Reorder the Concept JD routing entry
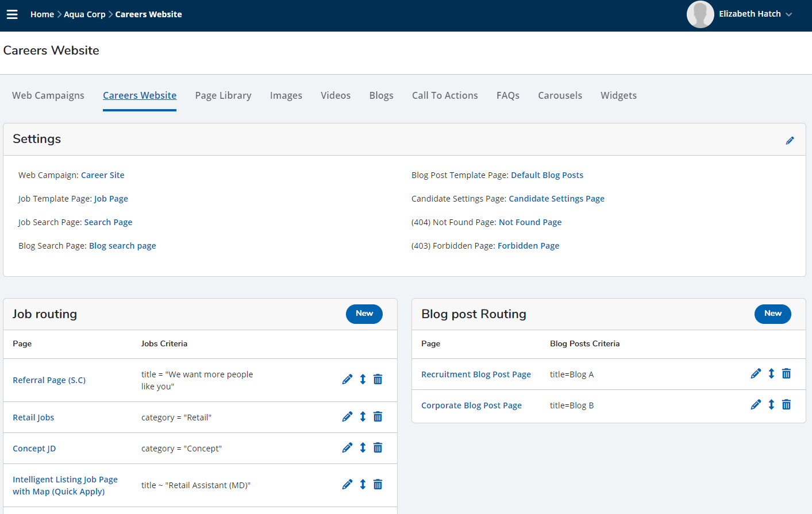This screenshot has height=514, width=812. pyautogui.click(x=362, y=447)
